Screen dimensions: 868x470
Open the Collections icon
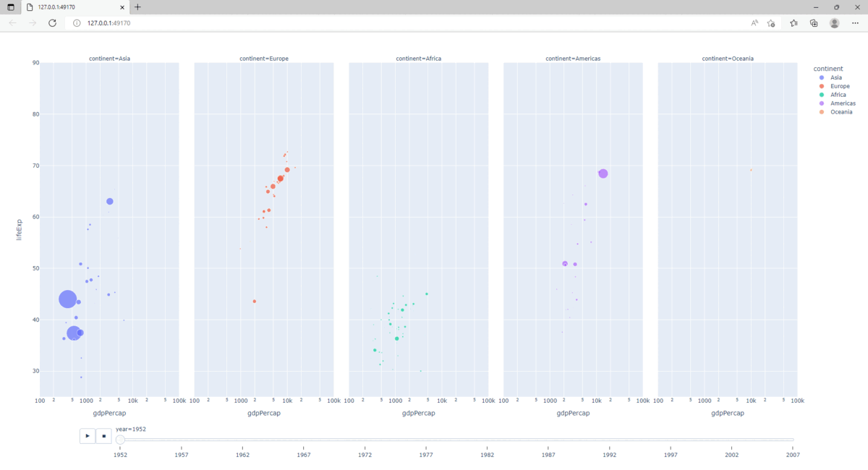(814, 23)
